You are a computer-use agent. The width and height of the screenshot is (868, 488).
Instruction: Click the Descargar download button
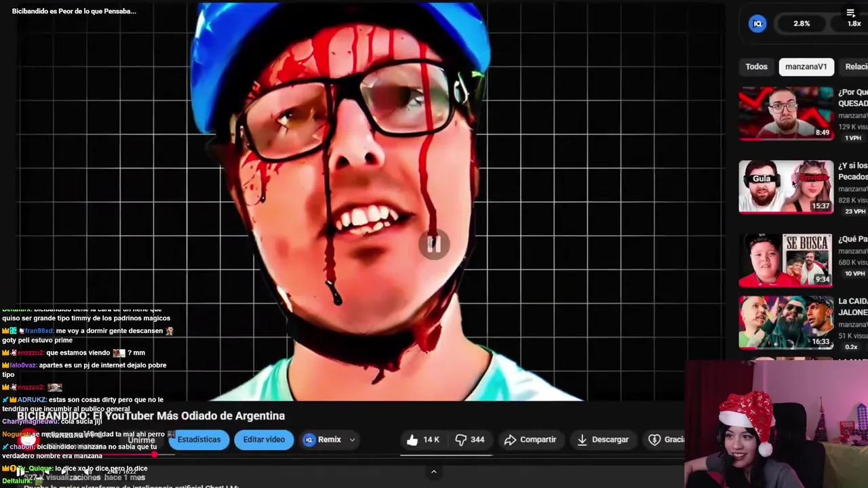(x=602, y=440)
